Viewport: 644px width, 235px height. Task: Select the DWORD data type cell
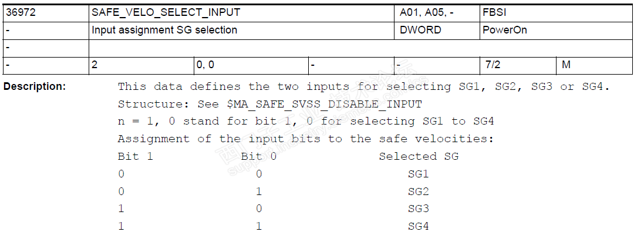click(x=420, y=30)
